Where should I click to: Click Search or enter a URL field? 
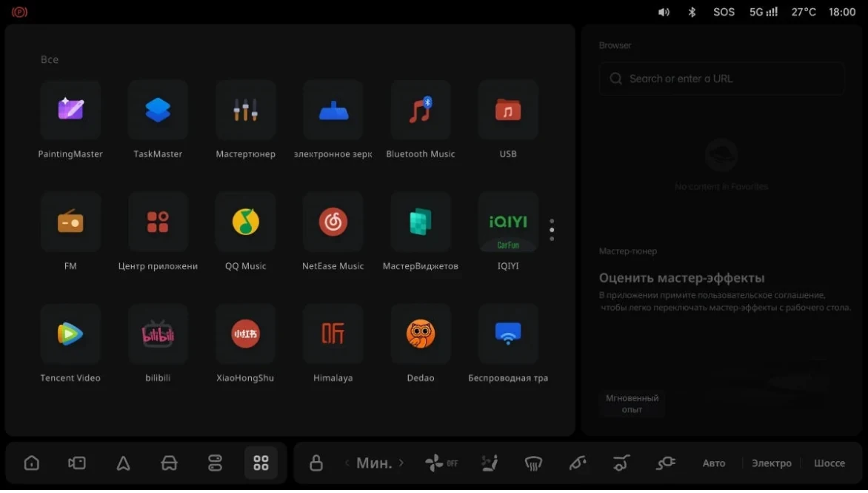tap(722, 79)
